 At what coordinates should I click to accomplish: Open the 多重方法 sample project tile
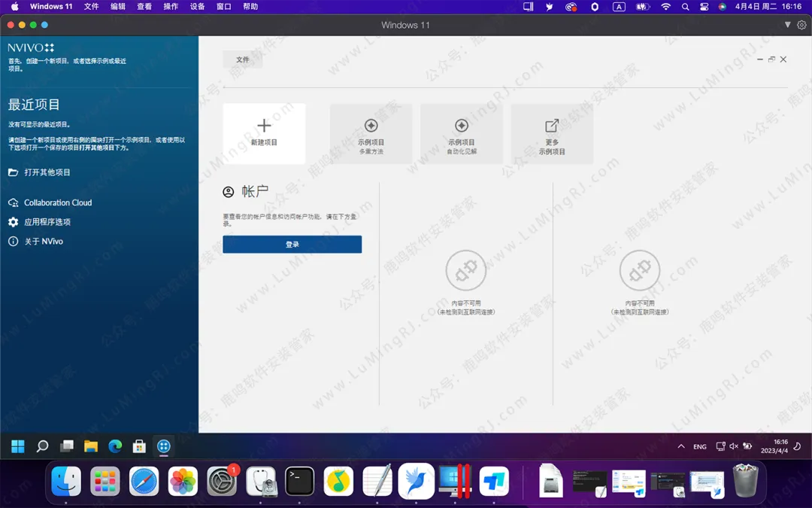pos(371,133)
